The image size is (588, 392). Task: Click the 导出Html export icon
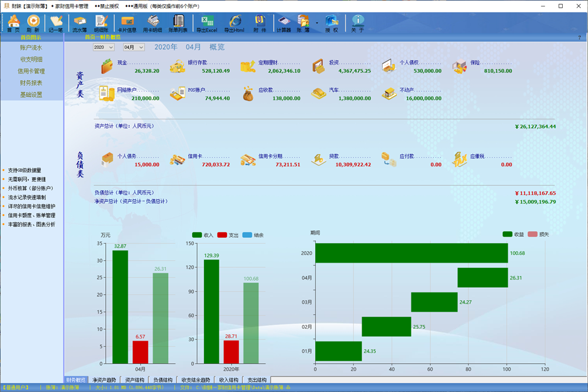pos(234,23)
